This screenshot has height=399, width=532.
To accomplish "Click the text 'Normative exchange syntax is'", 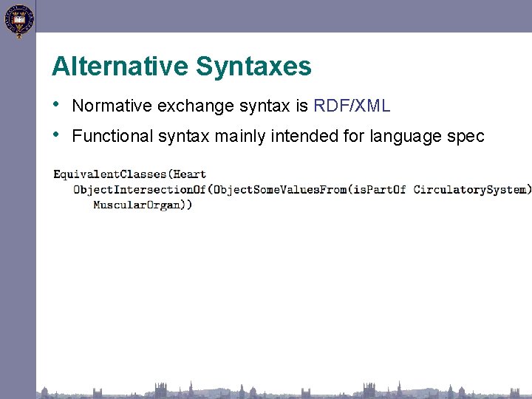I will (190, 106).
